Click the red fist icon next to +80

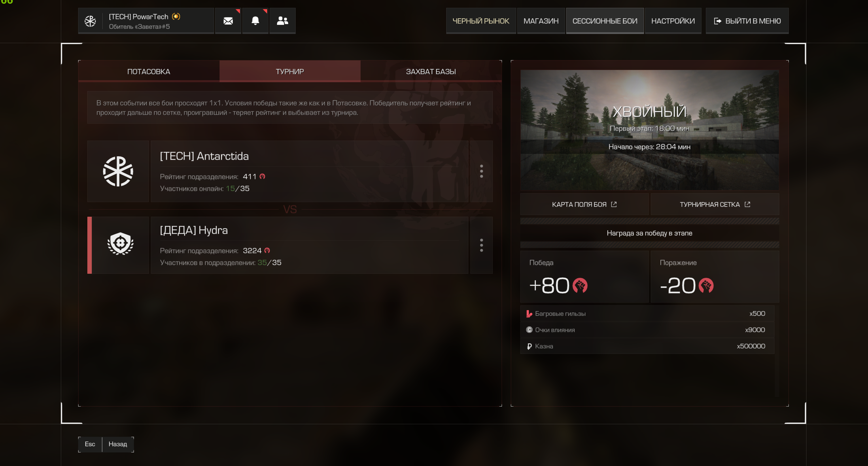pos(580,285)
